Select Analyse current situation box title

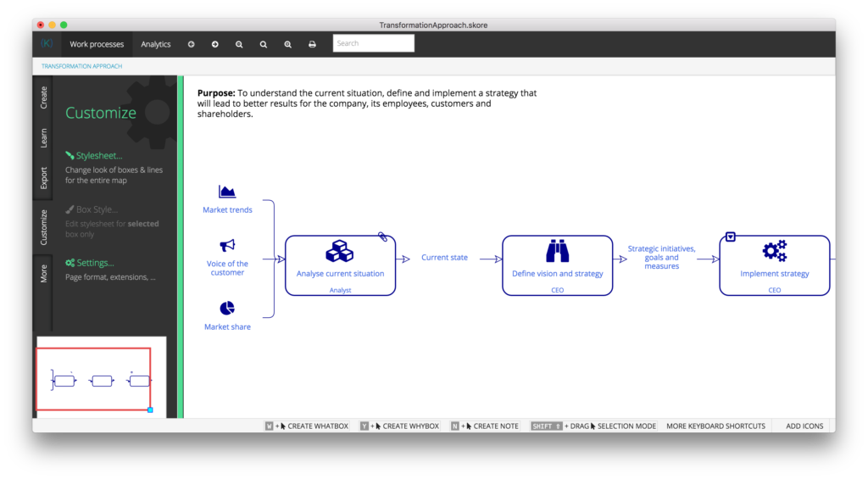pyautogui.click(x=340, y=274)
